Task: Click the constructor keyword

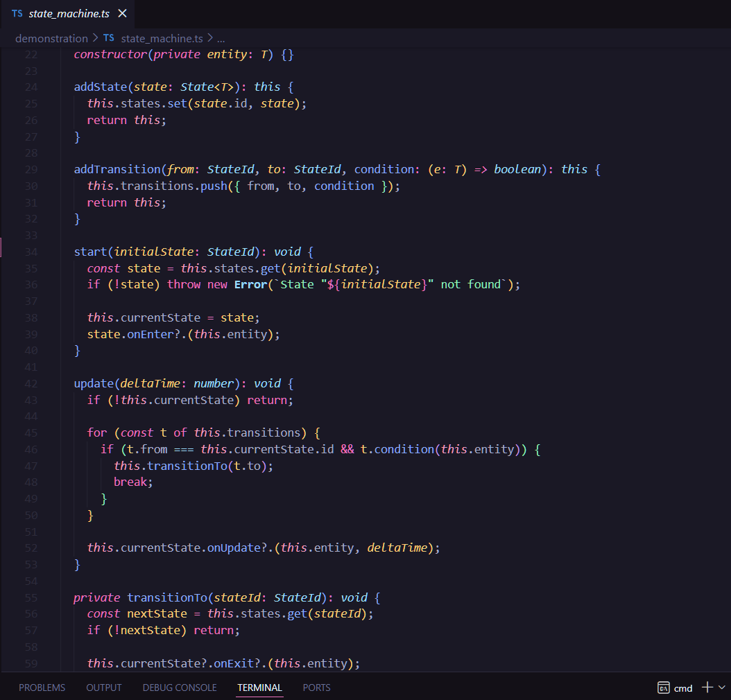Action: coord(110,55)
